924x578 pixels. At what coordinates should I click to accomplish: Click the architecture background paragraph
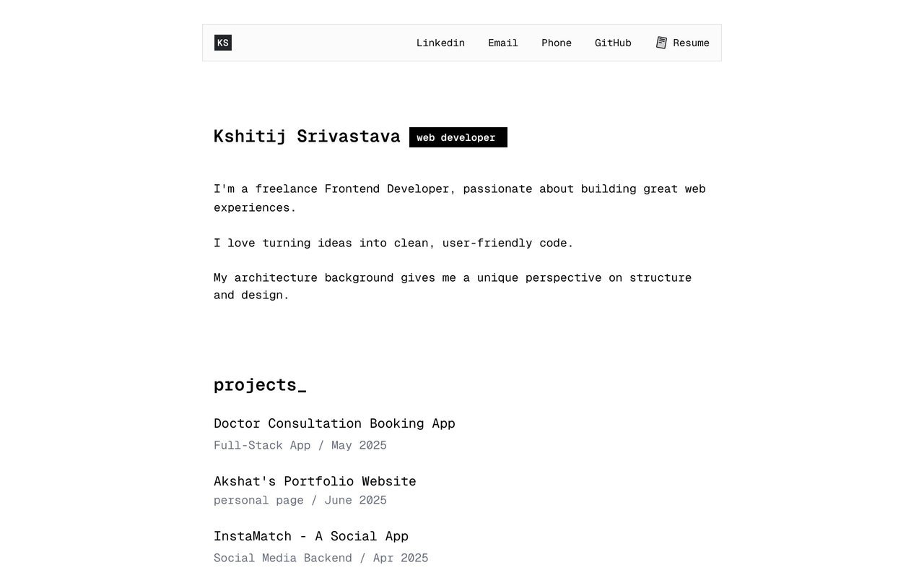(x=453, y=286)
